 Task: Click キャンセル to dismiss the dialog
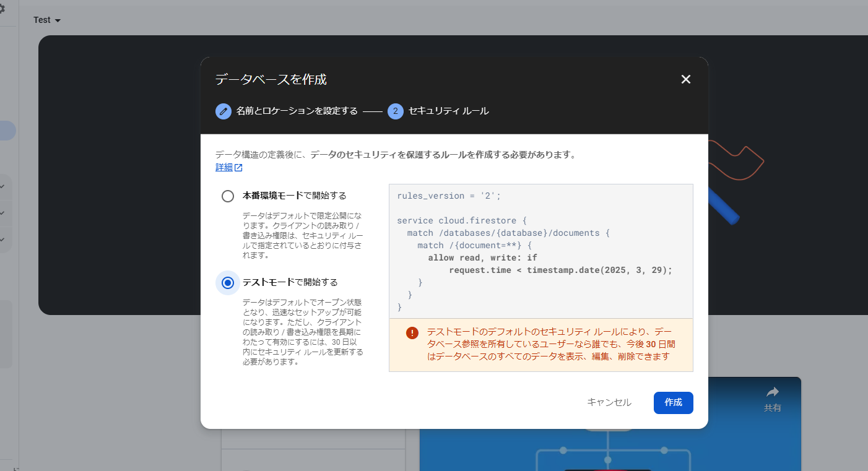point(609,402)
